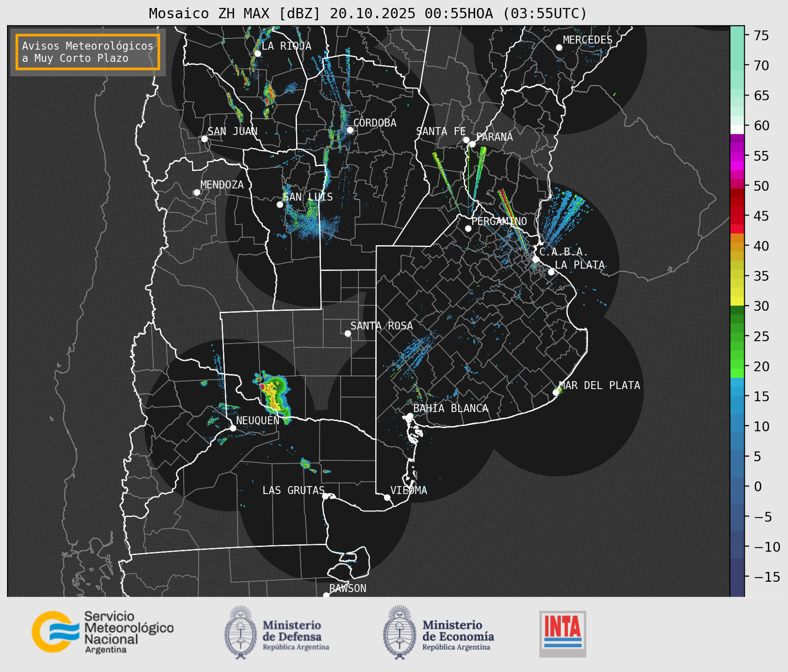The width and height of the screenshot is (788, 672).
Task: Click the Santa Rosa city marker dot
Action: pos(348,333)
